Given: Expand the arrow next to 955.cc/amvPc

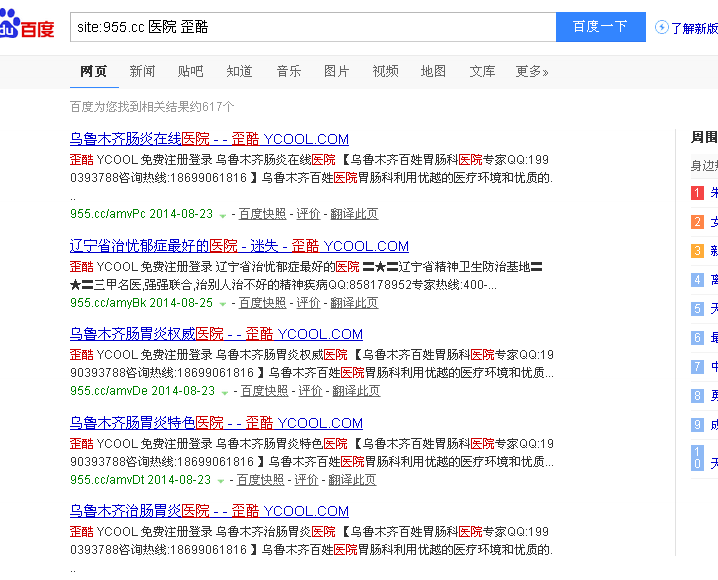Looking at the screenshot, I should click(x=223, y=215).
